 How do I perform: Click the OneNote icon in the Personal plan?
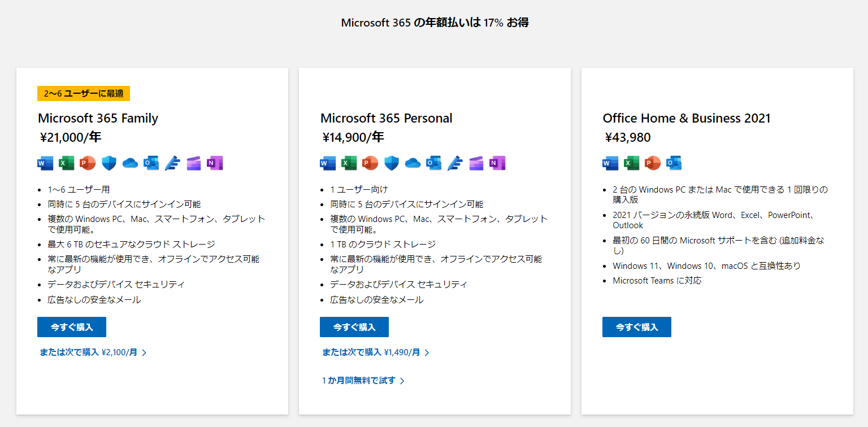coord(497,163)
